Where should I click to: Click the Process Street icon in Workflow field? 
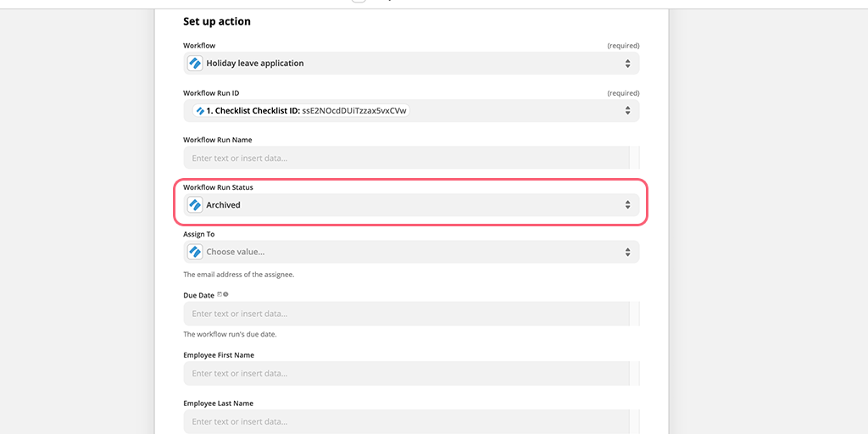point(195,63)
